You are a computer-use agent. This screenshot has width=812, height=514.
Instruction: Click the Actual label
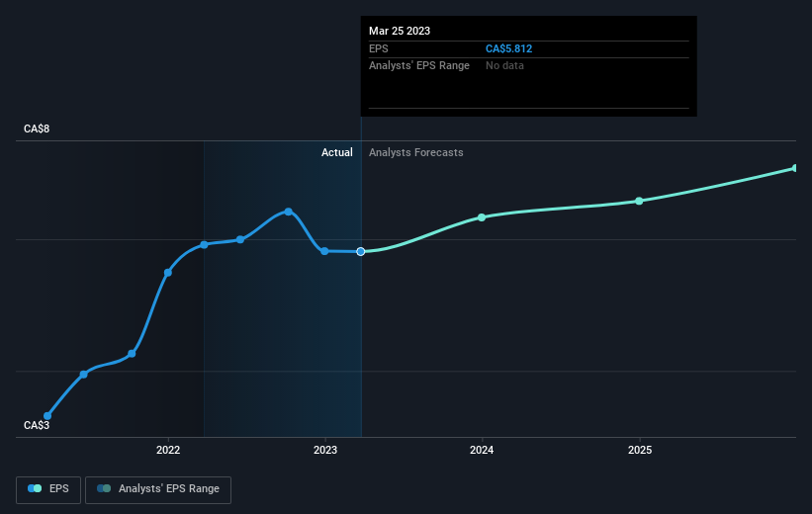(336, 152)
